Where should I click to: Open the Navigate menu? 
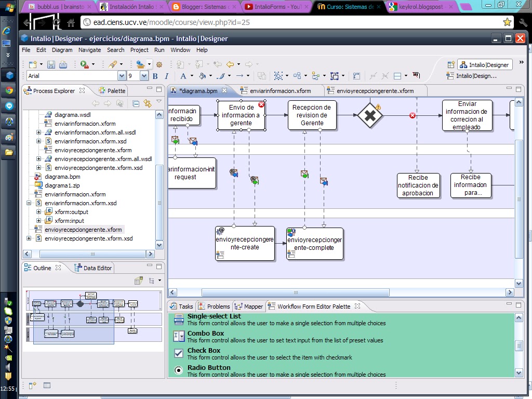point(89,50)
